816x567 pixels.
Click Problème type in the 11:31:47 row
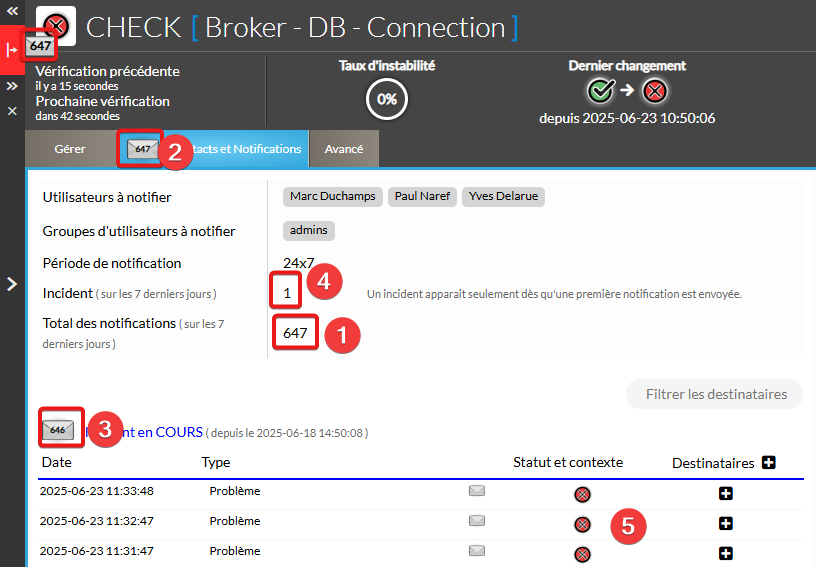[235, 551]
